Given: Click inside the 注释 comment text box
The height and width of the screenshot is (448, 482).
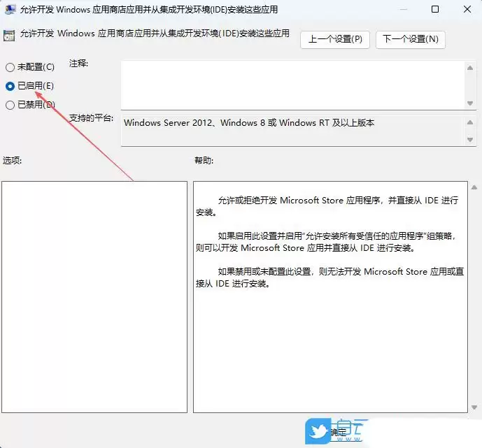Looking at the screenshot, I should pos(292,85).
